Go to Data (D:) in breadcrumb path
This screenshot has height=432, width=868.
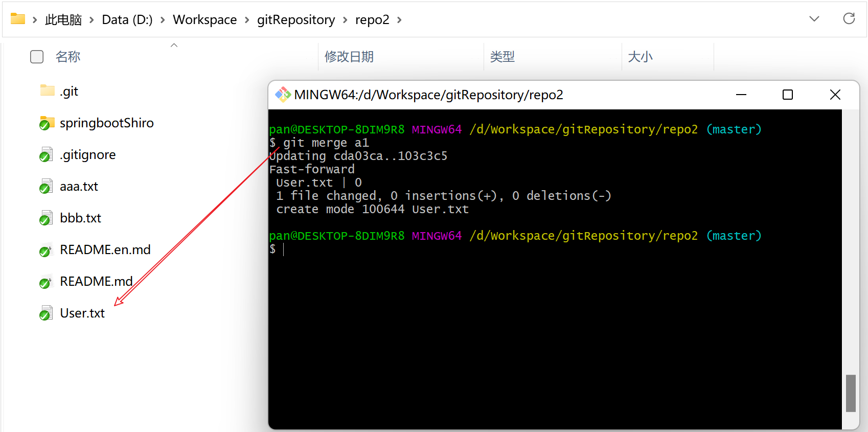click(127, 20)
